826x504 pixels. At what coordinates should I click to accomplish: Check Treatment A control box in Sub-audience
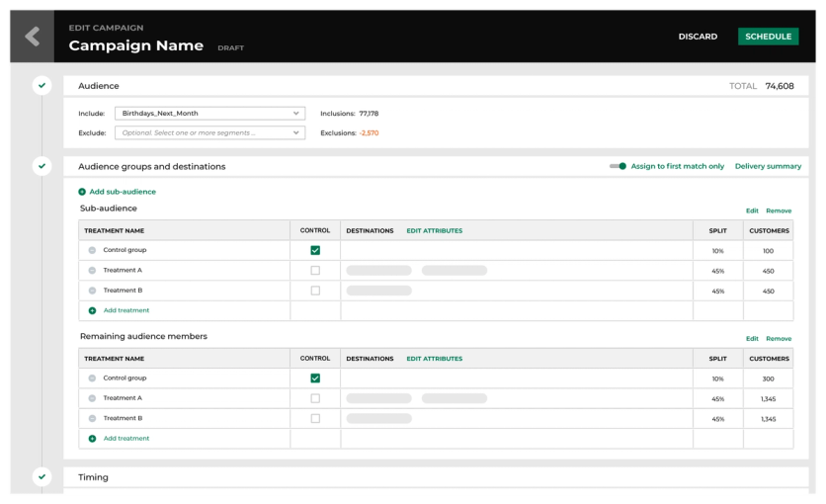(315, 270)
